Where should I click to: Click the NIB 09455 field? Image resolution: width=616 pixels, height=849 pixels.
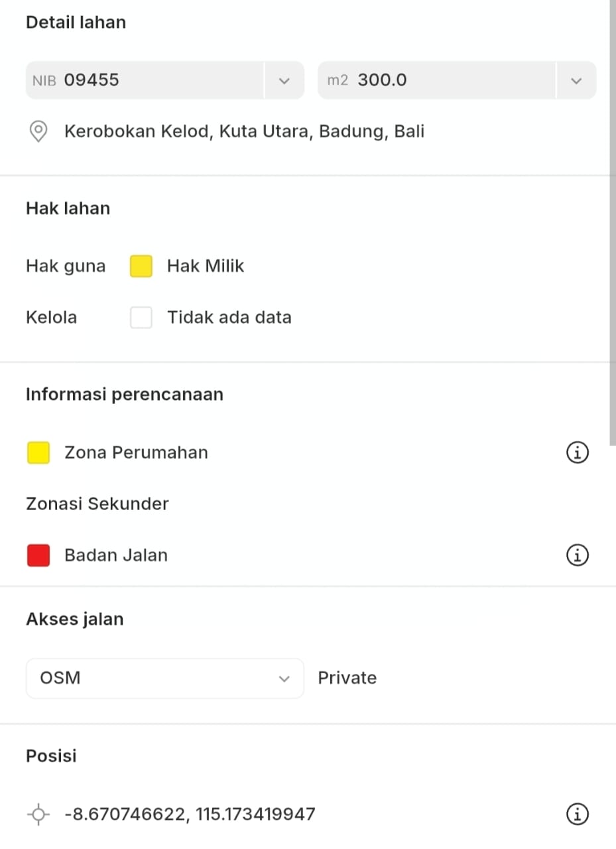[145, 81]
